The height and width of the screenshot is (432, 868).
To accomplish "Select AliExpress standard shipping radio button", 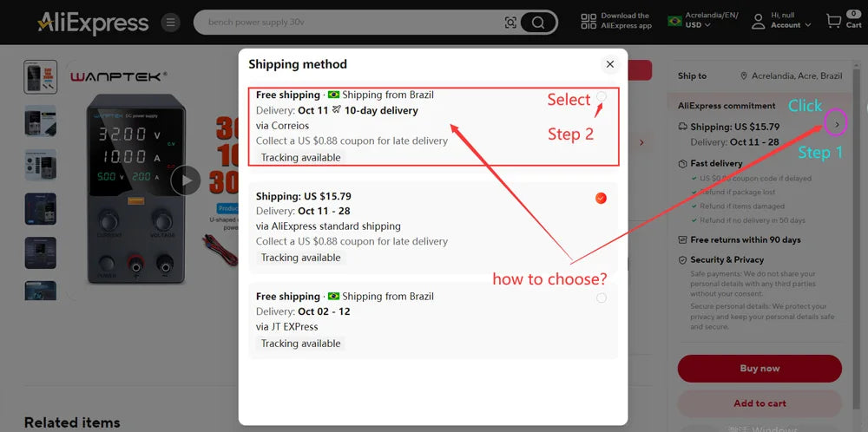I will coord(601,198).
